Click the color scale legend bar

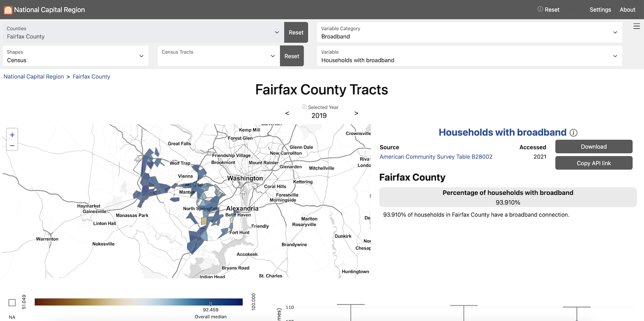[x=138, y=302]
